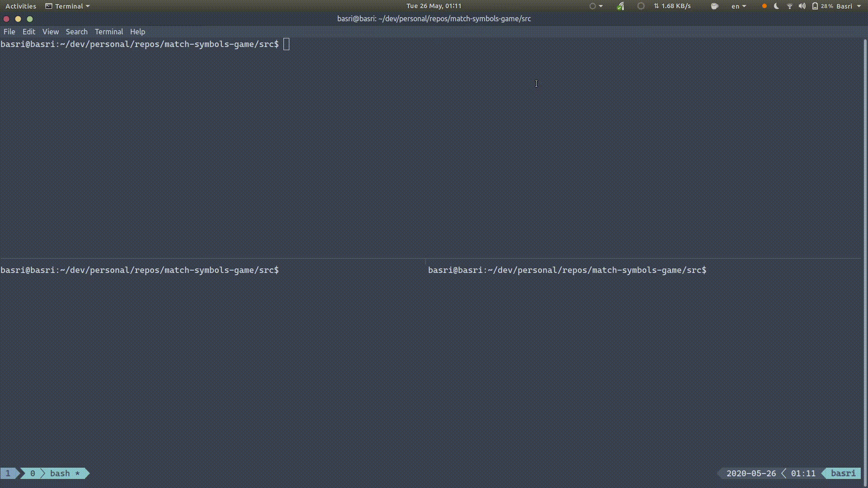Click the Activities button
This screenshot has width=868, height=488.
click(x=20, y=6)
